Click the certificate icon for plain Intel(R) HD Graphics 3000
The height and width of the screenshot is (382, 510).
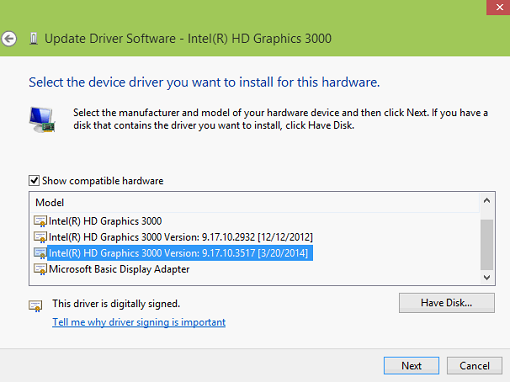(40, 221)
